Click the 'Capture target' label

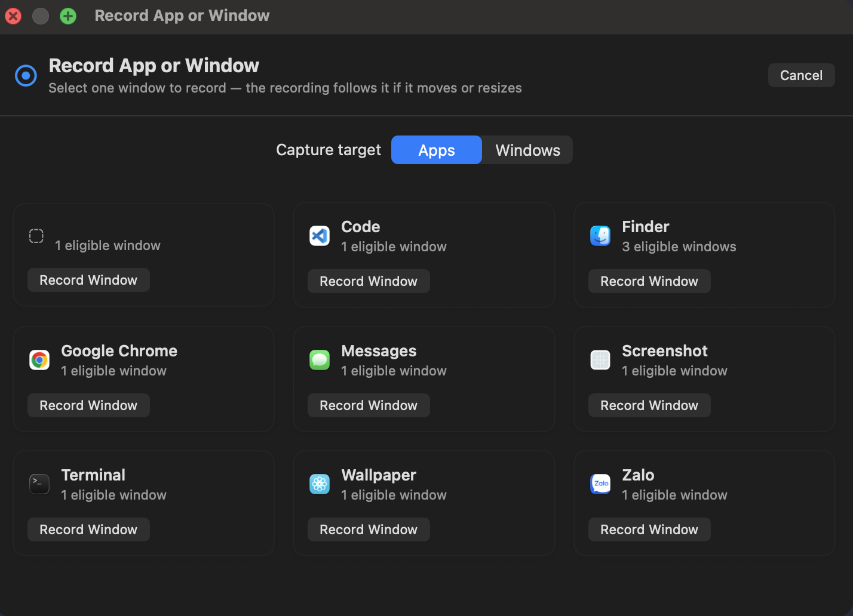coord(328,150)
